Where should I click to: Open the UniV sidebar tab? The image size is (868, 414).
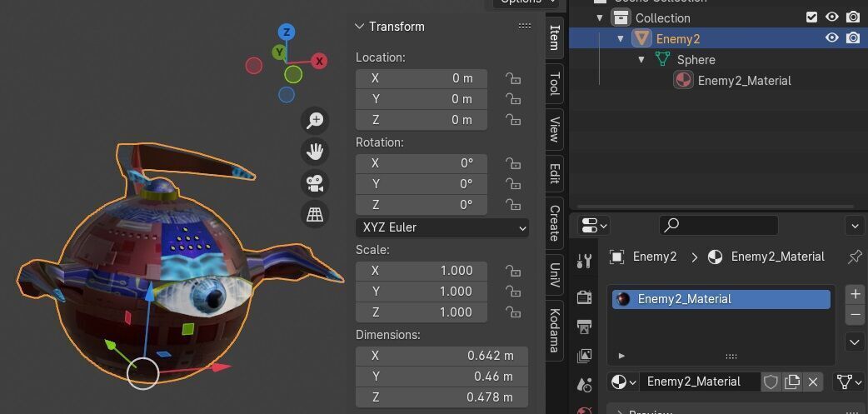coord(554,275)
